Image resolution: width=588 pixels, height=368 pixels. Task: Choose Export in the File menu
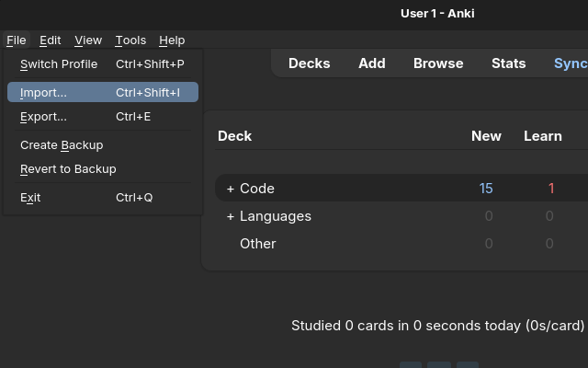pos(43,117)
